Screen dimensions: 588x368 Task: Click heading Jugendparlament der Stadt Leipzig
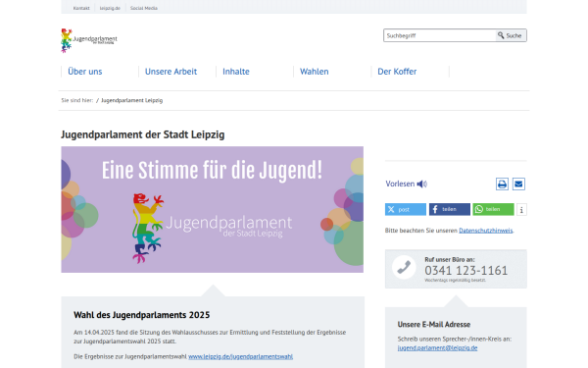coord(143,134)
